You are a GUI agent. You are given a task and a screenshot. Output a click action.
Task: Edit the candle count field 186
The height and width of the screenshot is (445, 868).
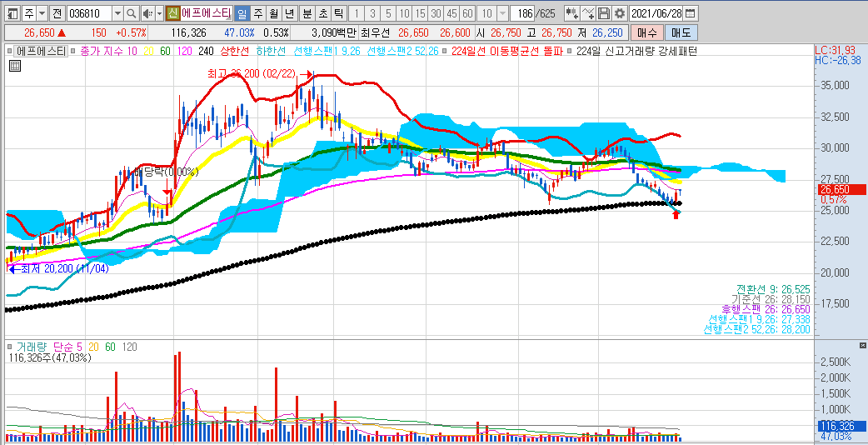click(522, 13)
